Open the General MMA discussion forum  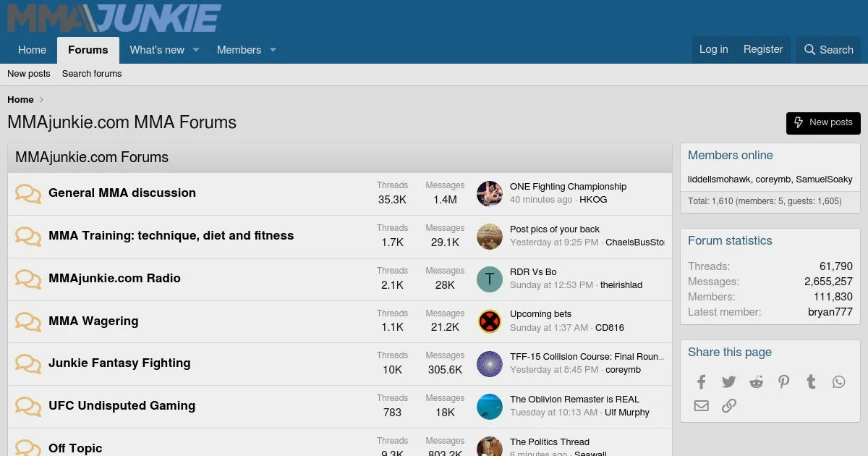pyautogui.click(x=122, y=193)
